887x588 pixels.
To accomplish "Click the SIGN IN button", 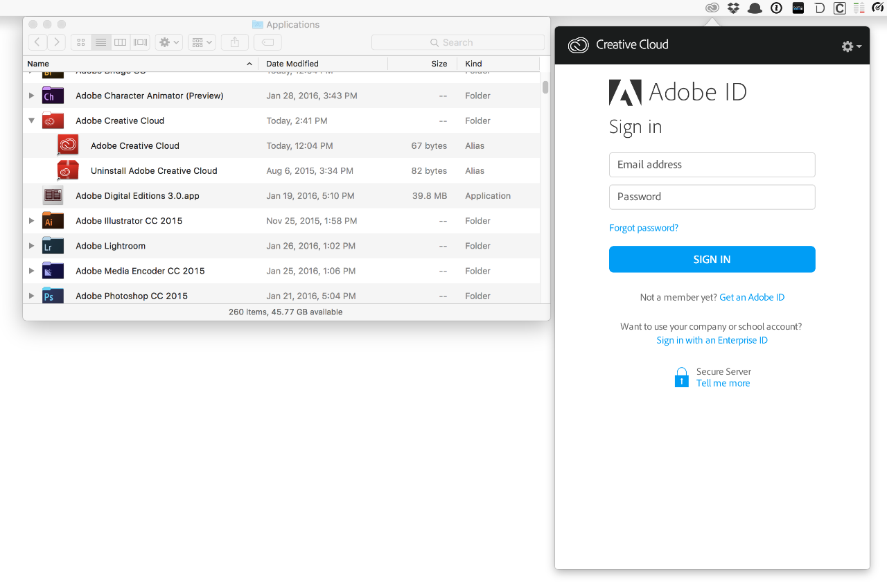I will (x=712, y=259).
